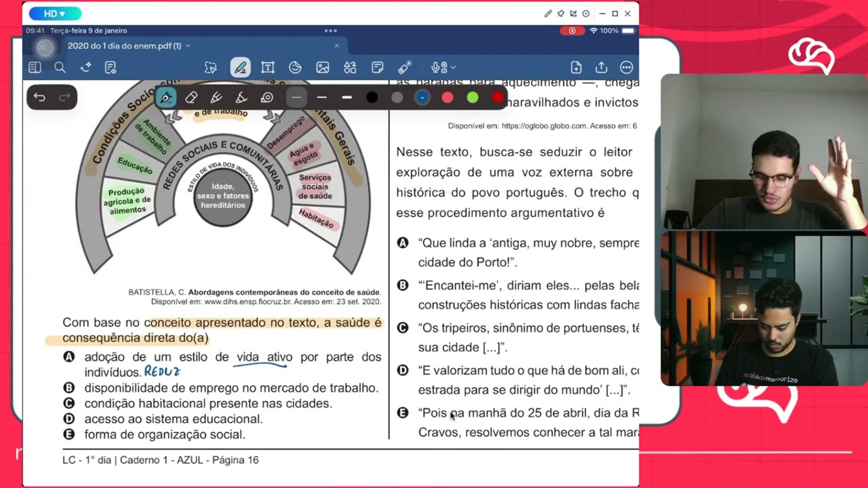Open the HD quality dropdown

(55, 14)
